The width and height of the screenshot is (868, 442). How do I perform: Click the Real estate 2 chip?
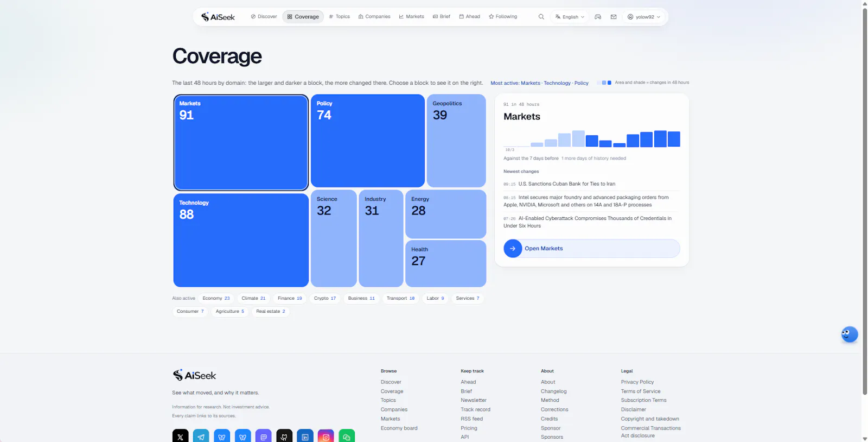point(270,311)
